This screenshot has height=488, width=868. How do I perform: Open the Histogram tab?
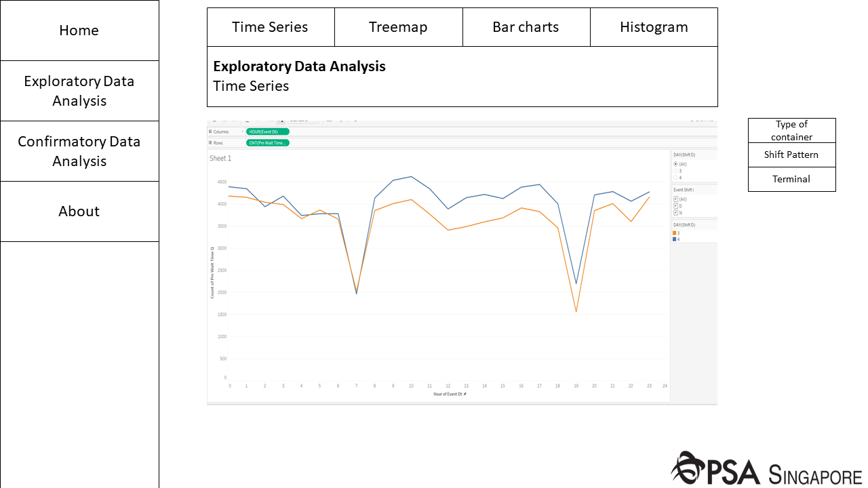tap(654, 27)
